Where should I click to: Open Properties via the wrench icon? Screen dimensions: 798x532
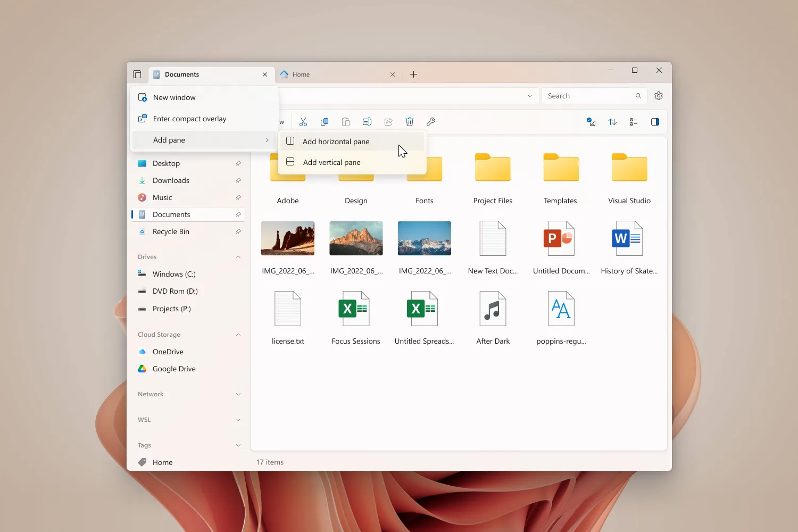tap(431, 122)
